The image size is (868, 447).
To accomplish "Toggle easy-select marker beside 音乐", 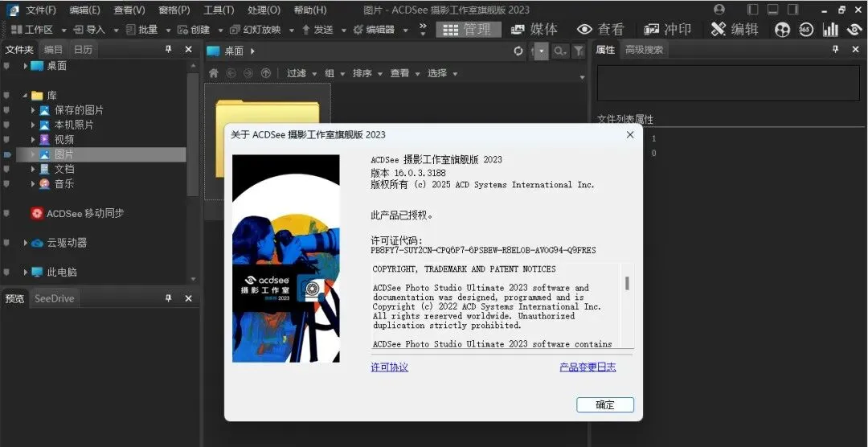I will tap(6, 184).
